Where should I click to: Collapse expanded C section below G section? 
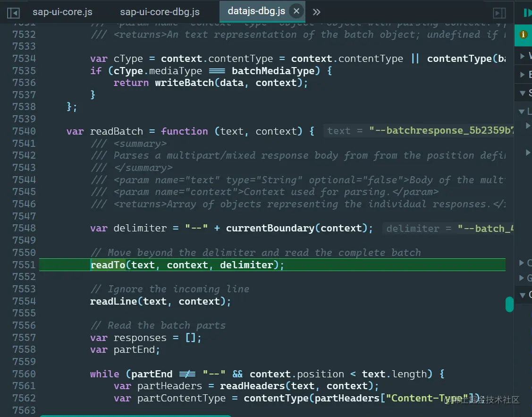523,295
